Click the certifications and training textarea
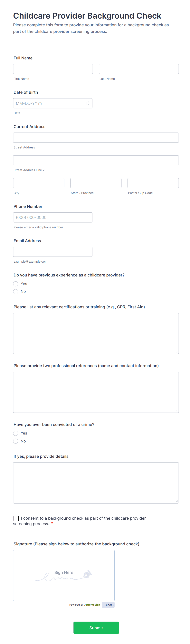190x644 pixels. 96,333
